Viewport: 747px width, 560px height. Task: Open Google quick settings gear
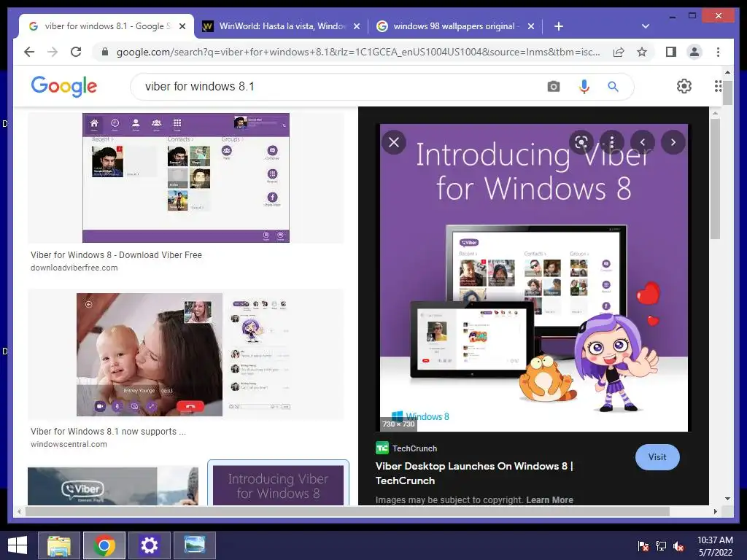(x=684, y=86)
